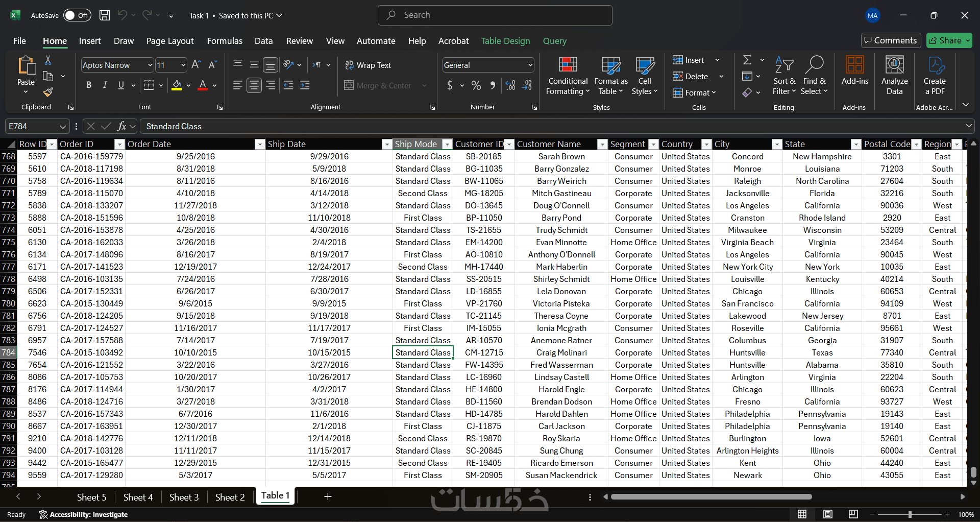The height and width of the screenshot is (522, 980).
Task: Click the Fill down icon
Action: click(x=747, y=76)
